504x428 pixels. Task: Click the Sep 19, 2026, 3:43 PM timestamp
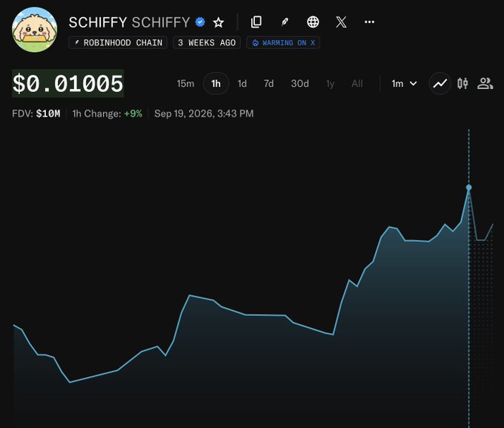click(x=204, y=113)
